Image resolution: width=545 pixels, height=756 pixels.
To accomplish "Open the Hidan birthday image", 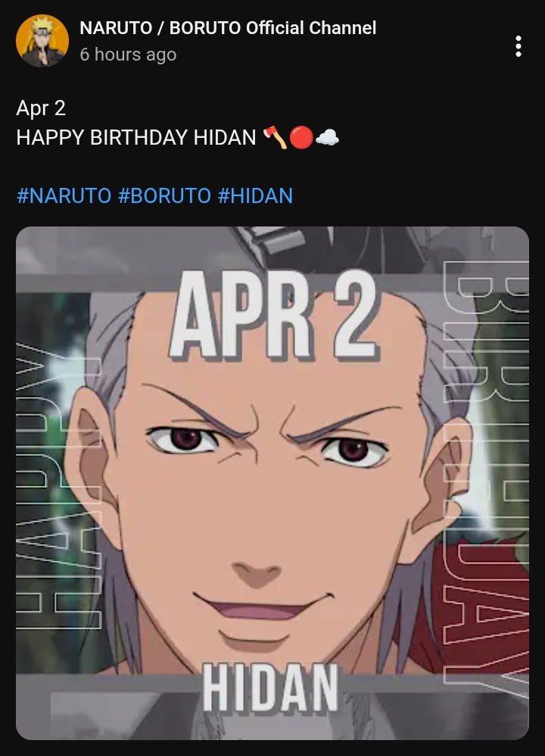I will point(272,483).
